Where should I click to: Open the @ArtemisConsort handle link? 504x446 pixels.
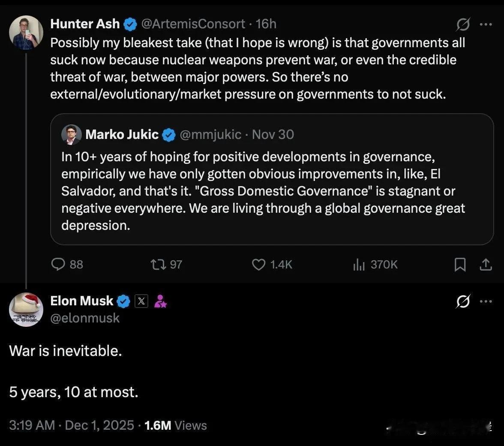click(193, 24)
